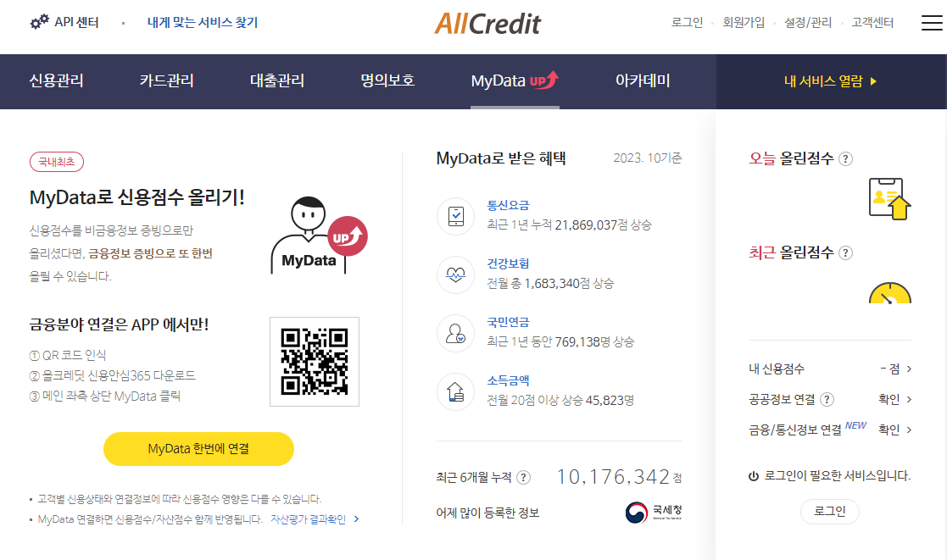Open the 아카데미 menu

(643, 80)
